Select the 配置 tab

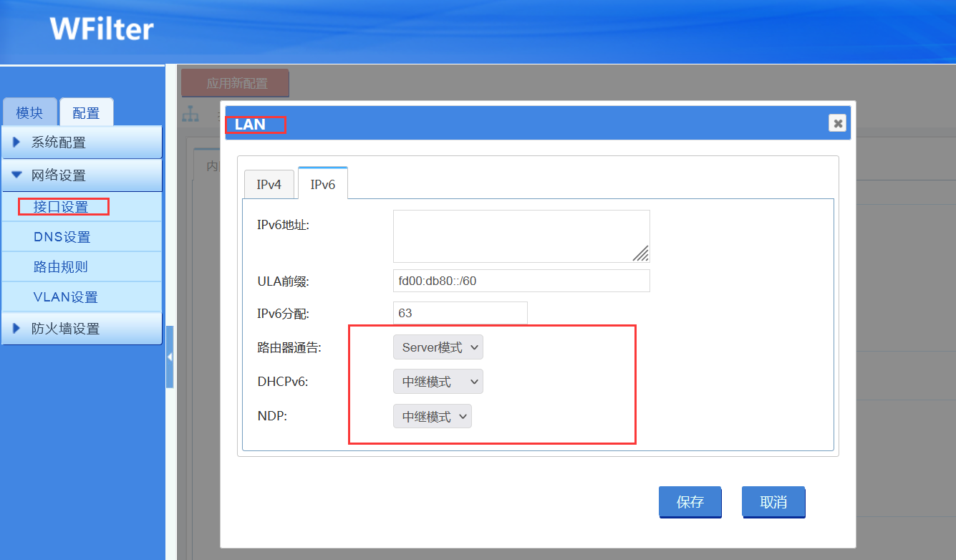point(86,113)
